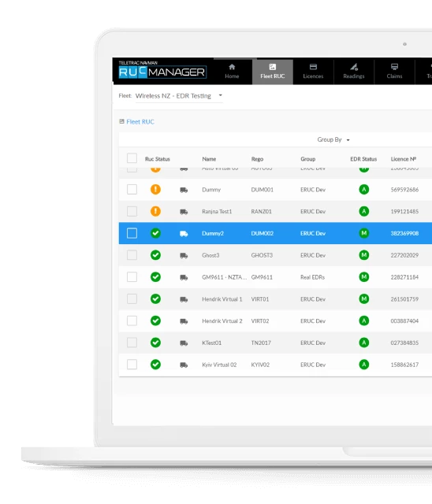Open the Licences tab

point(313,72)
